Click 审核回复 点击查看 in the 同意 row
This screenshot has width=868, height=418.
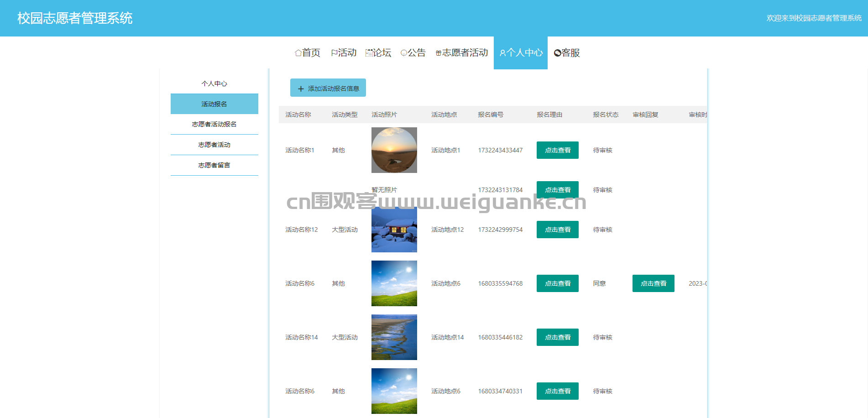tap(654, 283)
